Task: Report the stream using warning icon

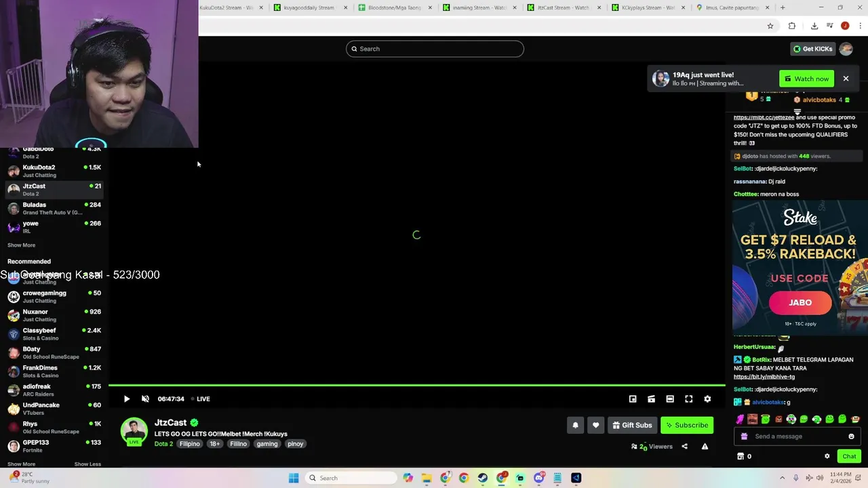Action: [705, 446]
